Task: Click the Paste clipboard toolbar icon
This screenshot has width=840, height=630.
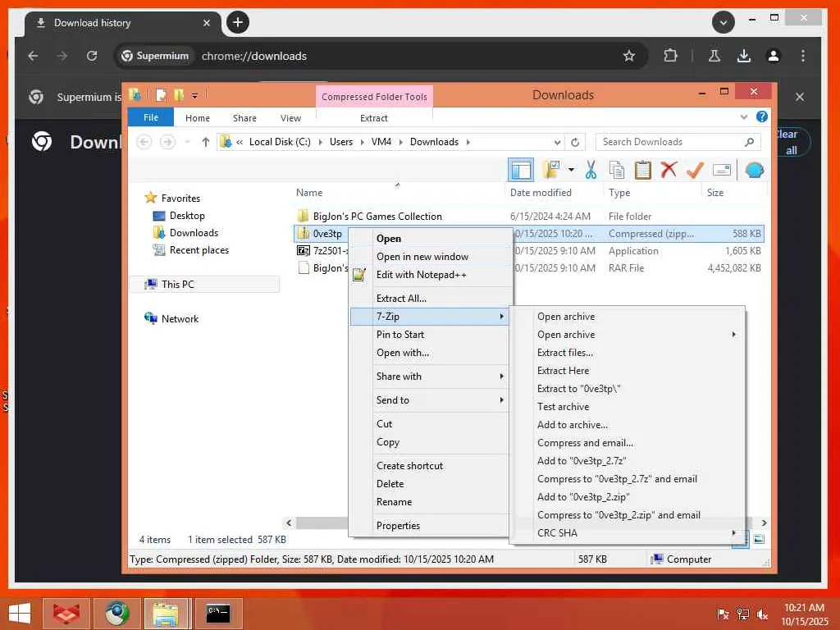Action: (643, 171)
